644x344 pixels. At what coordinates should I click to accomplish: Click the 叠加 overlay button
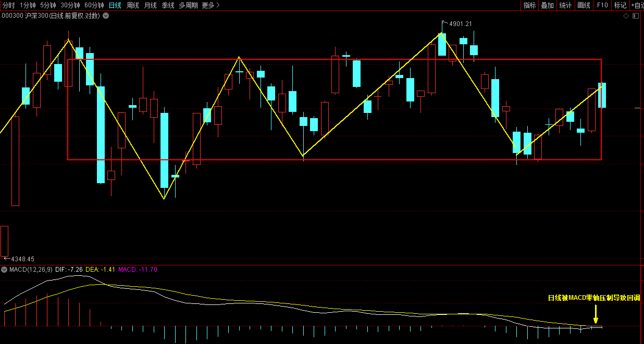(547, 5)
